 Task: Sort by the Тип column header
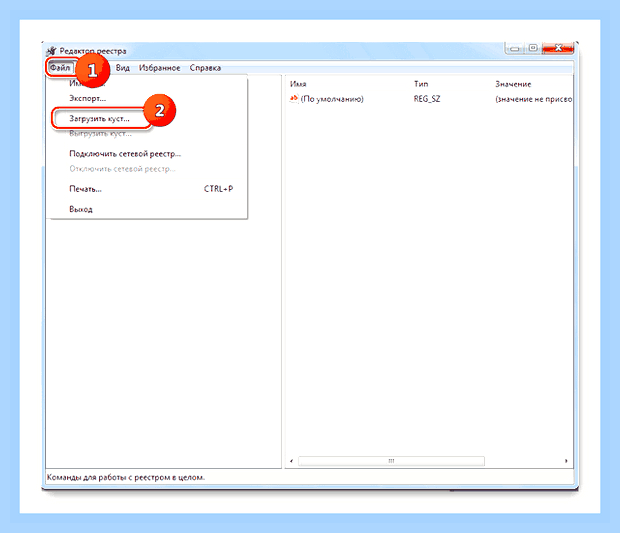pos(421,84)
